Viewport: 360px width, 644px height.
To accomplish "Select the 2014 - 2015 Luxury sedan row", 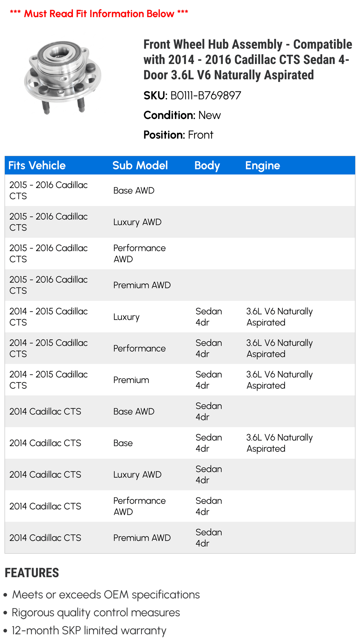I will click(x=180, y=317).
